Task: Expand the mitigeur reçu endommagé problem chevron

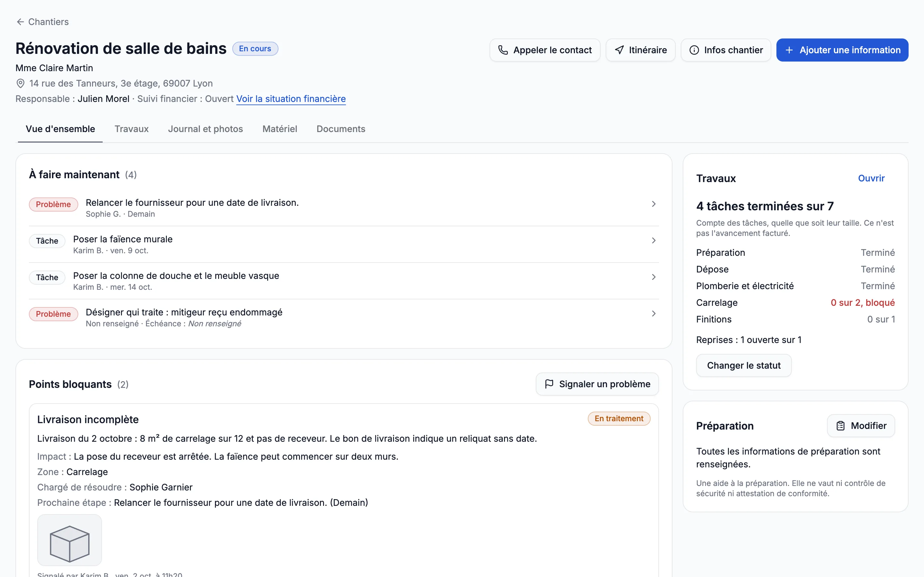Action: (653, 314)
